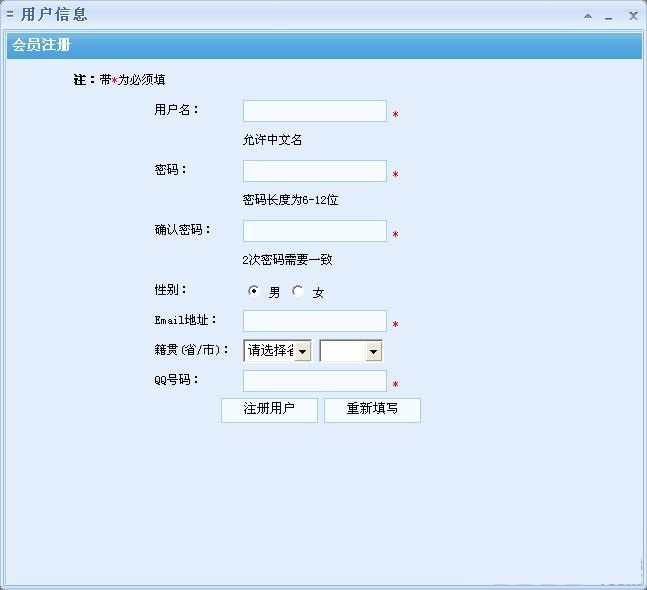647x590 pixels.
Task: Focus the 确认密码 input field
Action: (x=315, y=231)
